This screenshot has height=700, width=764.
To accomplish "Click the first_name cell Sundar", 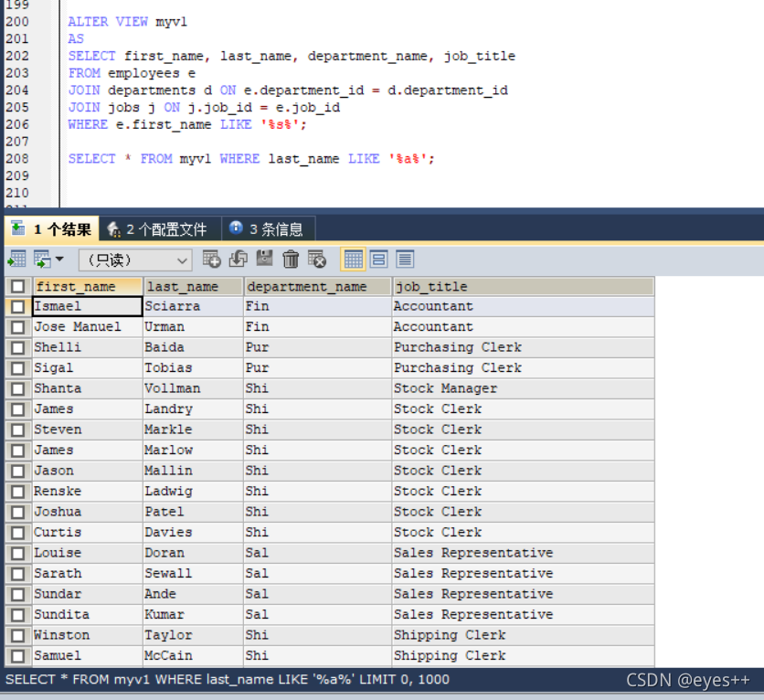I will (x=87, y=594).
